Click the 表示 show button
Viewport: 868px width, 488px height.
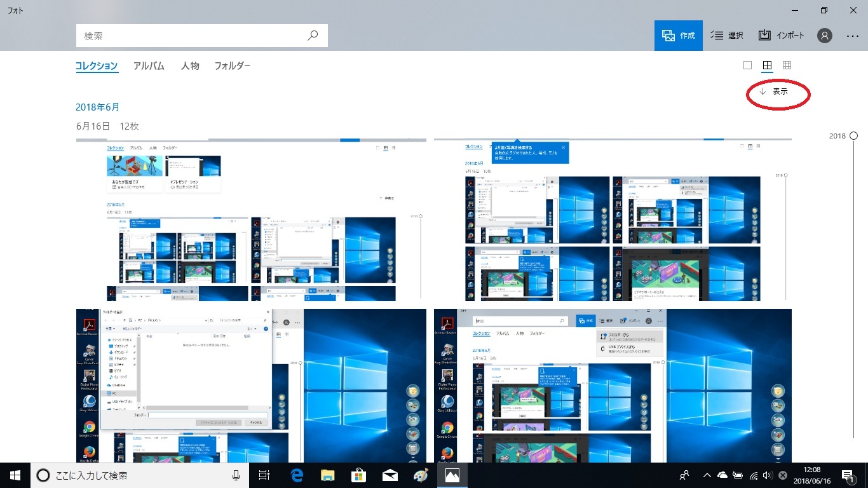pyautogui.click(x=774, y=91)
